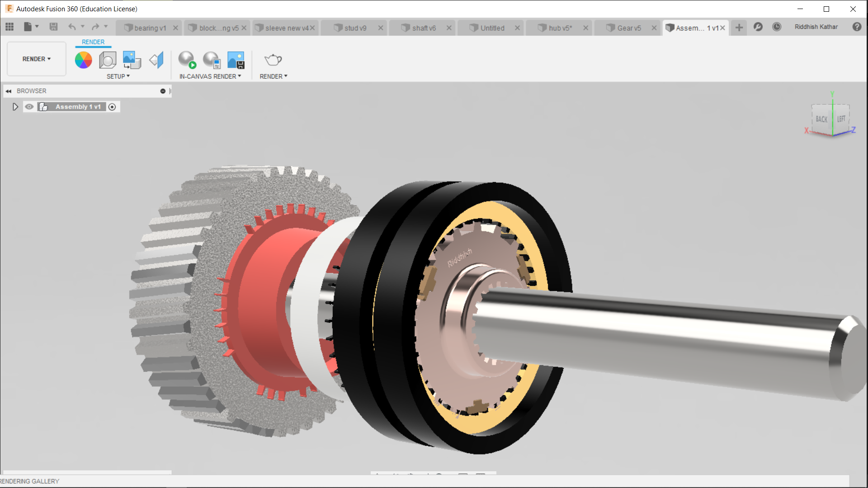Open the extensions icon

tap(758, 27)
